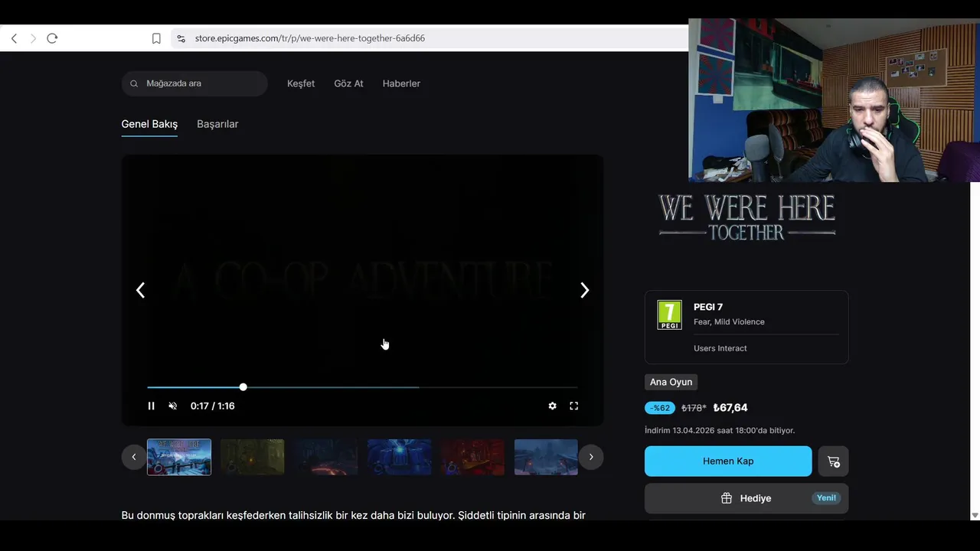Click the PEGI 7 rating badge
This screenshot has width=980, height=551.
click(x=669, y=315)
